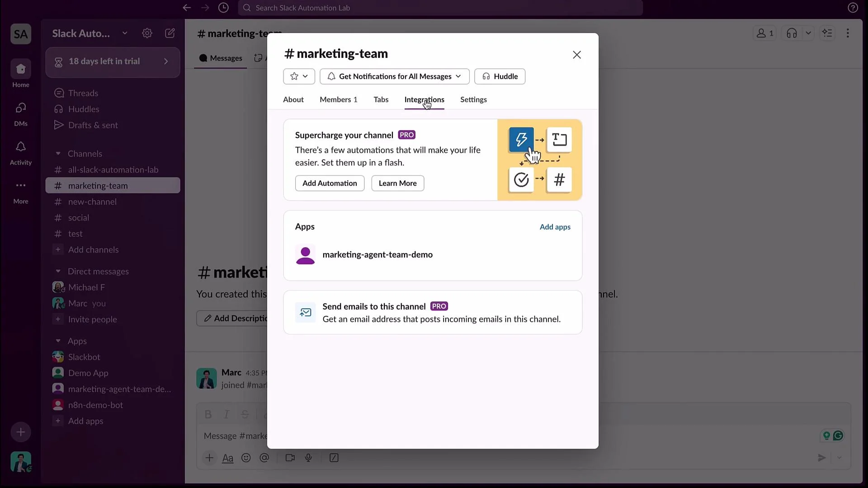Open the social channel
Screen dimensions: 868x488
pos(113,218)
